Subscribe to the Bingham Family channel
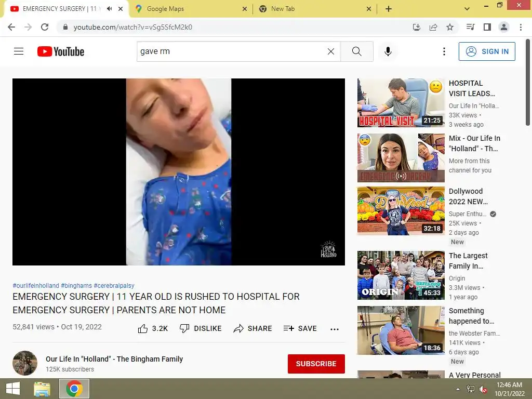Image resolution: width=532 pixels, height=399 pixels. tap(316, 364)
